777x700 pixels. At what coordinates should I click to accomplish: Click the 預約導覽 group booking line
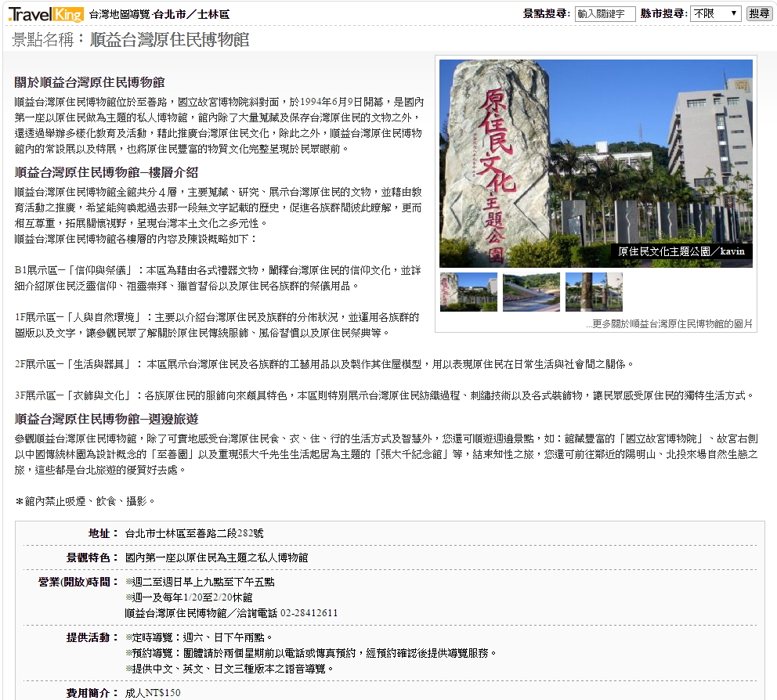click(x=311, y=654)
